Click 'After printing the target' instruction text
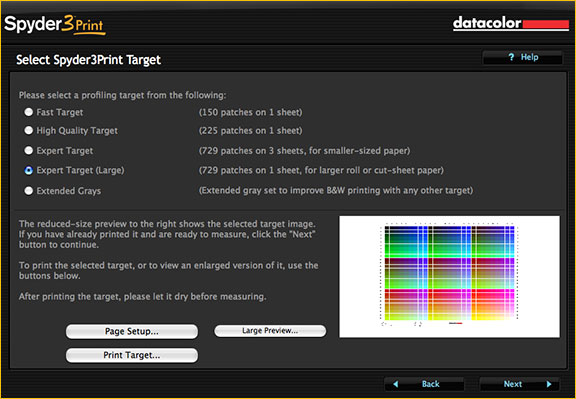Viewport: 576px width, 399px height. [x=143, y=296]
